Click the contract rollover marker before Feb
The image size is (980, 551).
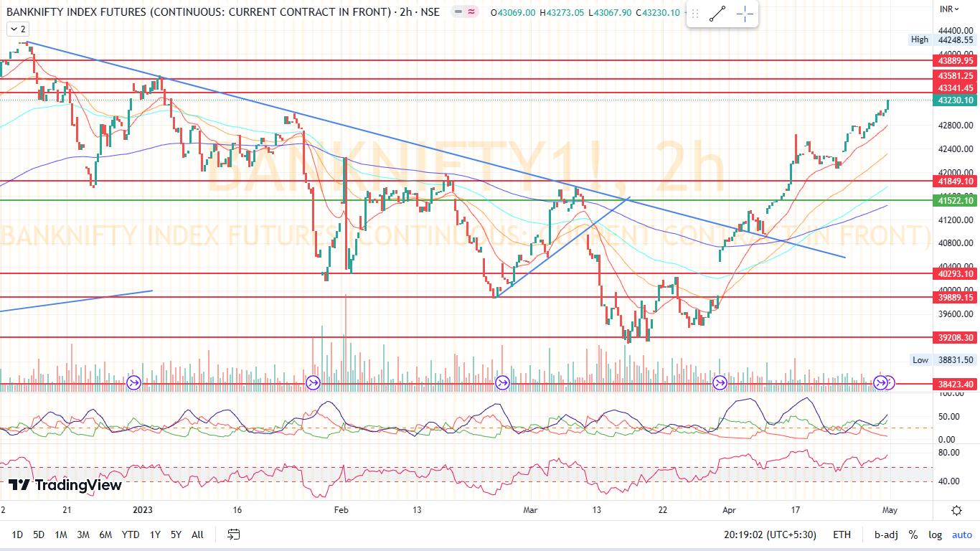(313, 382)
